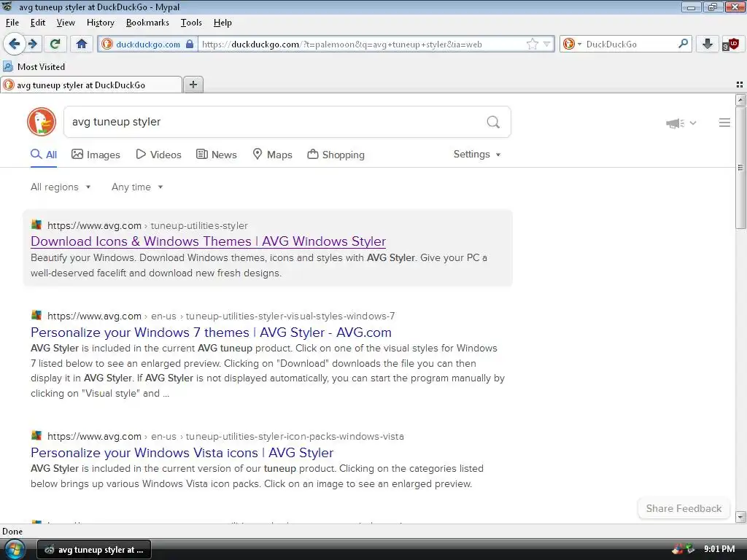Click the DuckDuckGo duck logo
747x560 pixels.
42,122
